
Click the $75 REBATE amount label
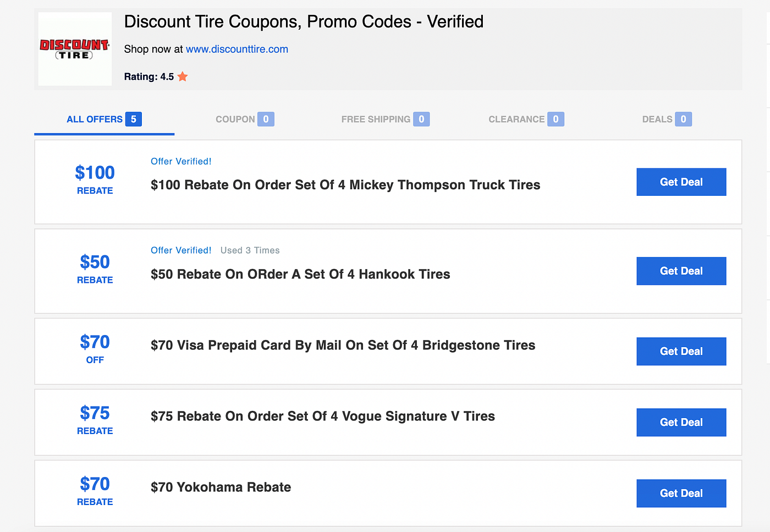(95, 420)
